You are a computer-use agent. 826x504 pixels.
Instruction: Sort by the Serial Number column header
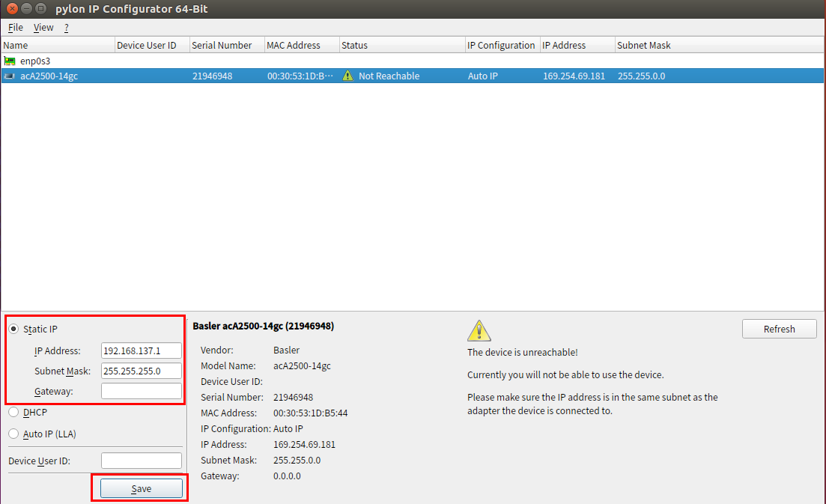pos(227,45)
